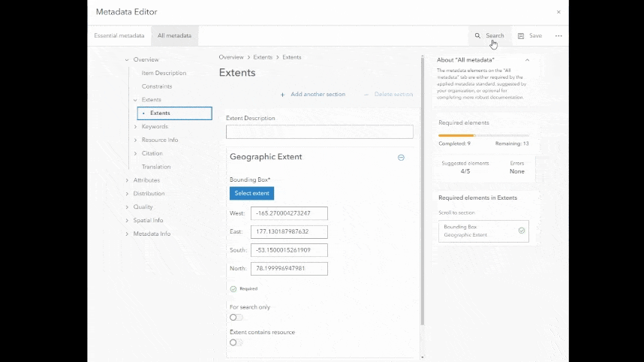Click the Required elements progress bar
This screenshot has width=644, height=362.
click(x=483, y=135)
